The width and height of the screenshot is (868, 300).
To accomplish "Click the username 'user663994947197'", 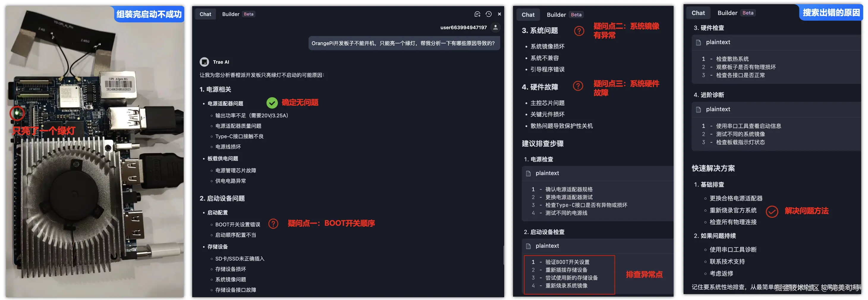I will (x=463, y=28).
